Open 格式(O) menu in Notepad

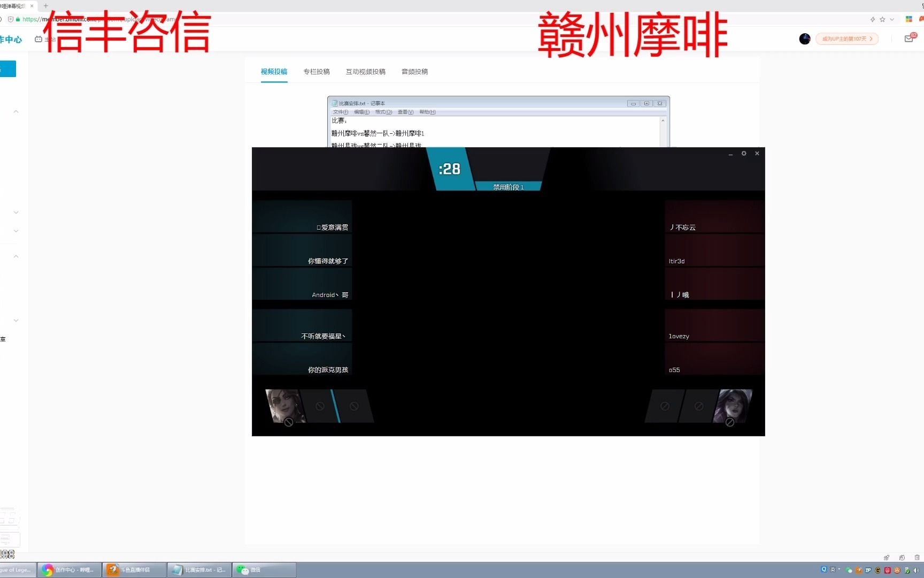click(x=384, y=112)
